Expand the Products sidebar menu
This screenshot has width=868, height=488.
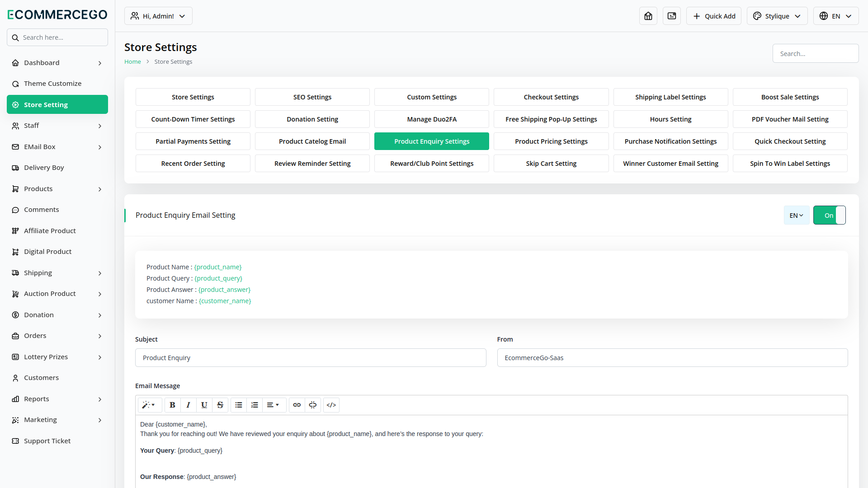tap(57, 189)
